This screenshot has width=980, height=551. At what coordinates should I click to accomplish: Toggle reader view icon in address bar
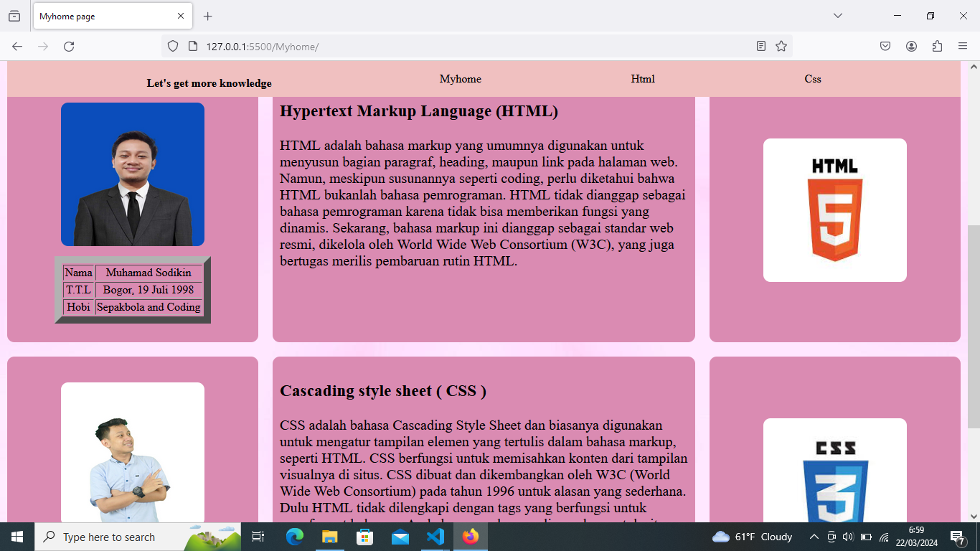[761, 47]
